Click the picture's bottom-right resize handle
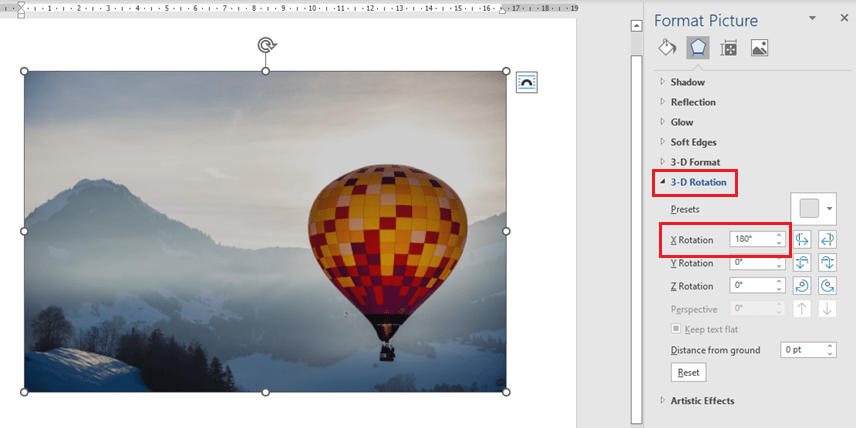856x428 pixels. [x=506, y=392]
